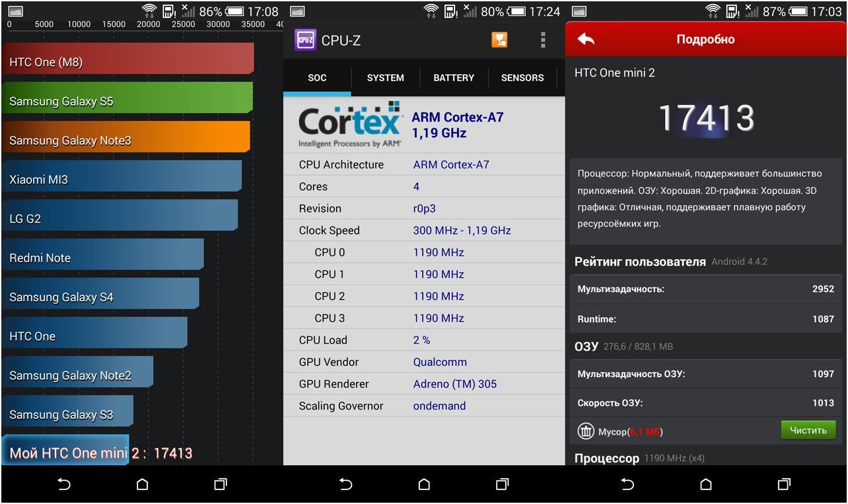Tap the white back arrow in red header
The width and height of the screenshot is (848, 504).
(586, 40)
